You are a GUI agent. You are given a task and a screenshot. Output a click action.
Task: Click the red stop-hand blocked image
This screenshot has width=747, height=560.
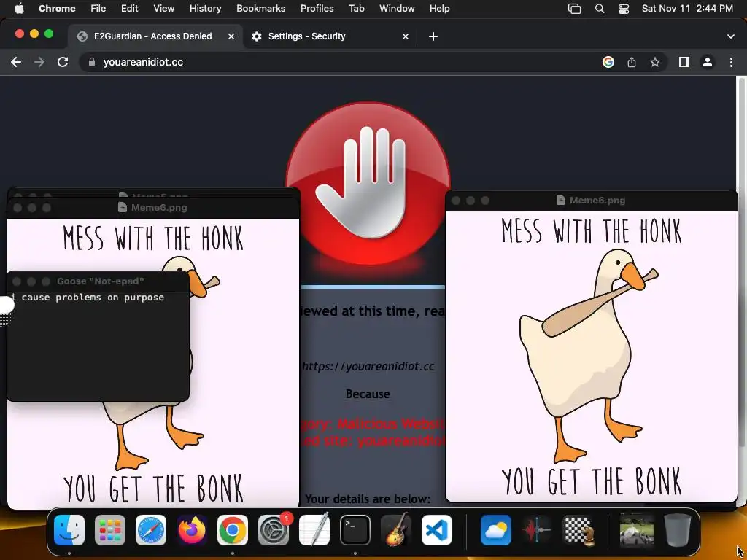point(368,183)
